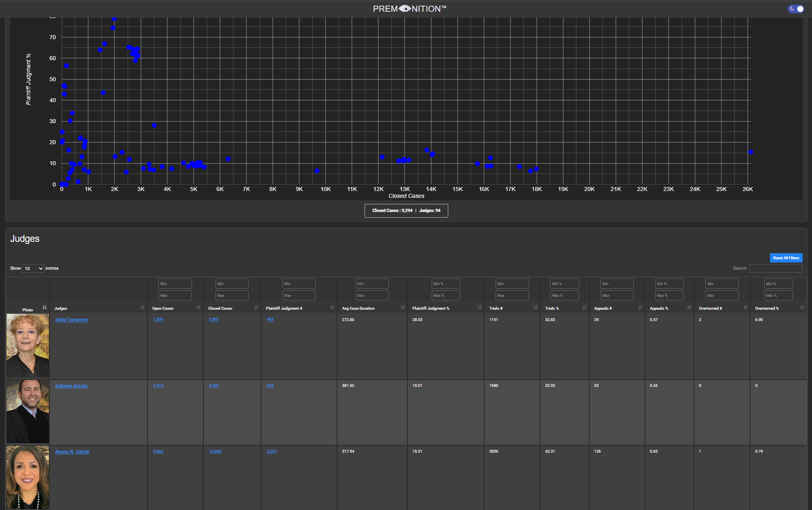Click the 983 plaintiff judgment link
Screen dimensions: 812x510
coord(270,319)
